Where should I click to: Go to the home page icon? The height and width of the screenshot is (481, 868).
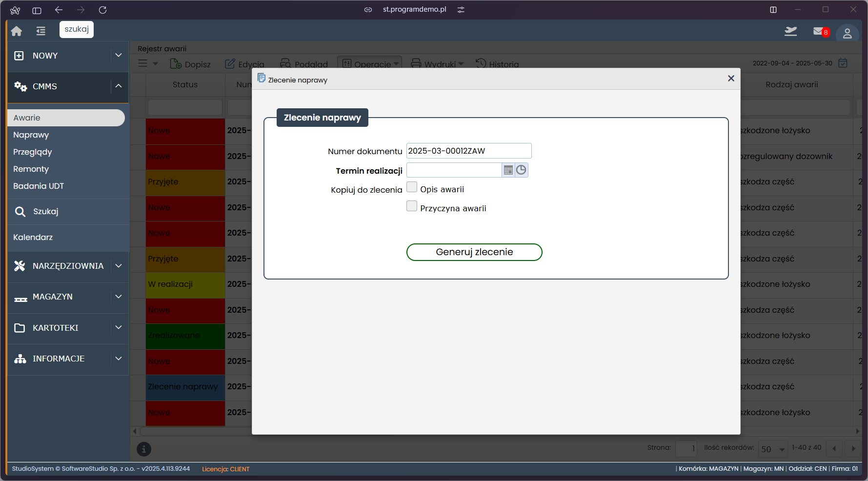[x=17, y=31]
